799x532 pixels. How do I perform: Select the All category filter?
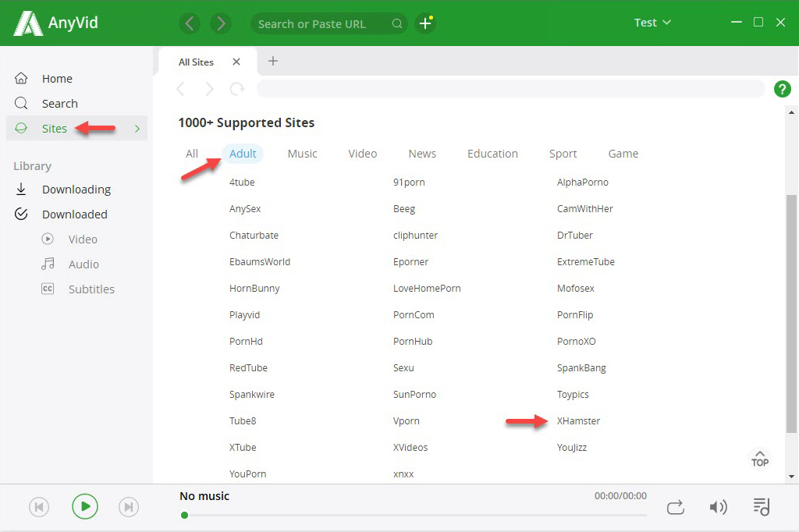(x=192, y=154)
